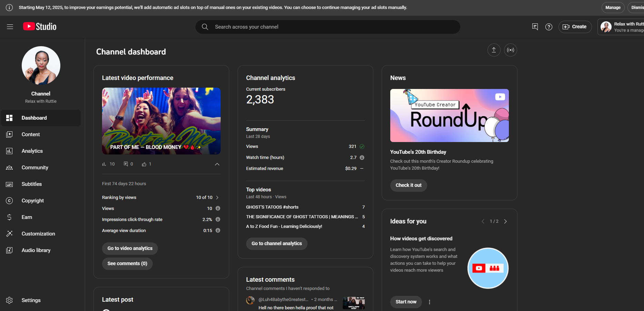644x311 pixels.
Task: Click Manage in the ad slots banner
Action: 613,8
